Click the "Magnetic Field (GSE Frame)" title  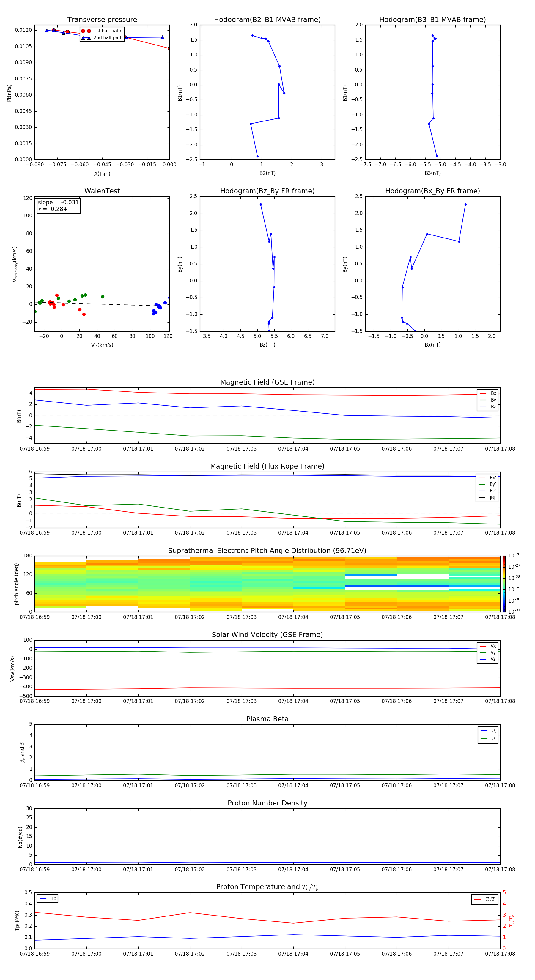tap(267, 382)
